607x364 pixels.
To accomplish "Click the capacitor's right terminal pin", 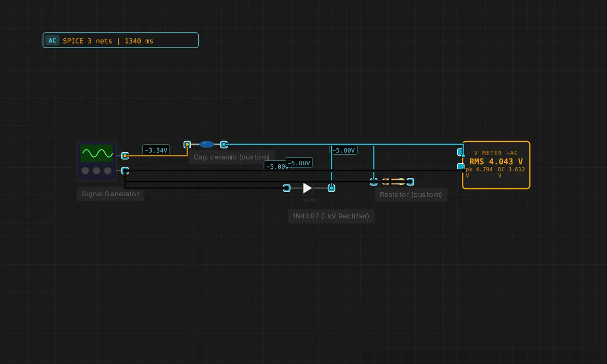I will [224, 145].
